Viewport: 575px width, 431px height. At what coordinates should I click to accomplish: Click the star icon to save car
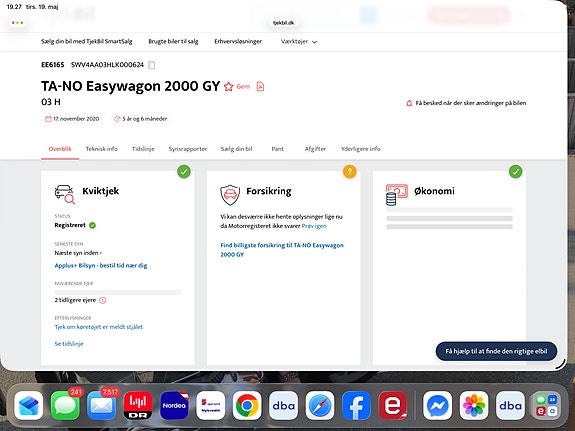coord(228,87)
